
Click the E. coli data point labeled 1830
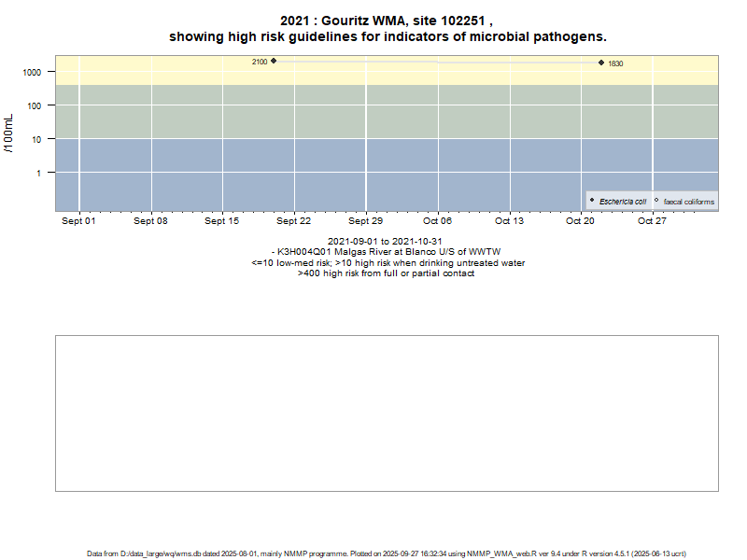pyautogui.click(x=601, y=63)
